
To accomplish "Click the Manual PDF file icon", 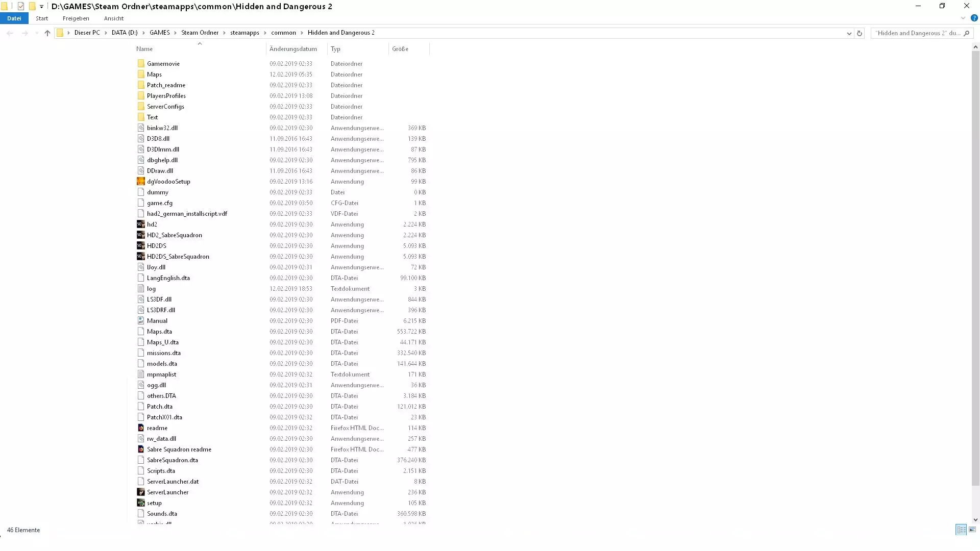I will tap(141, 321).
